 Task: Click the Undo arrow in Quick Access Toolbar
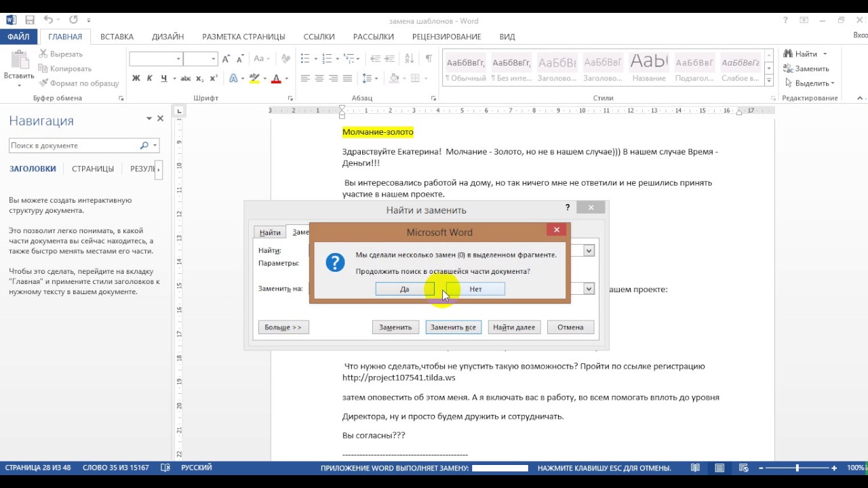[x=48, y=20]
